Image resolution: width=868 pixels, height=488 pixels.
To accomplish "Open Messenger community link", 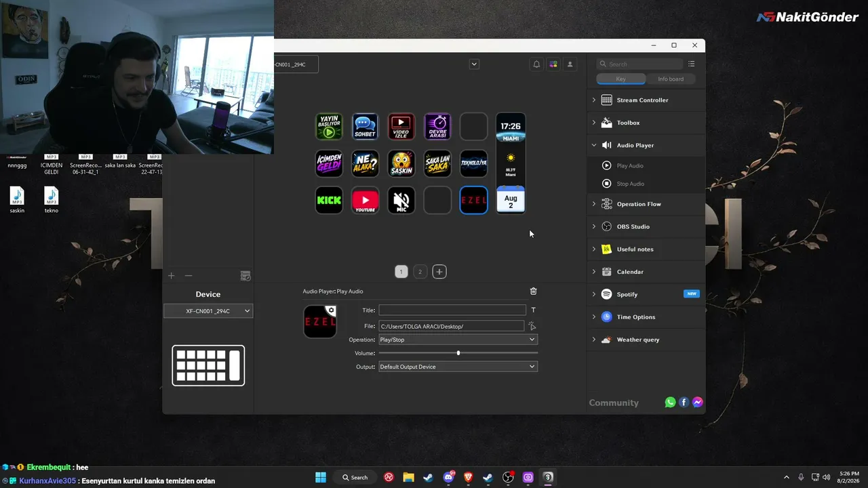I will pos(697,403).
